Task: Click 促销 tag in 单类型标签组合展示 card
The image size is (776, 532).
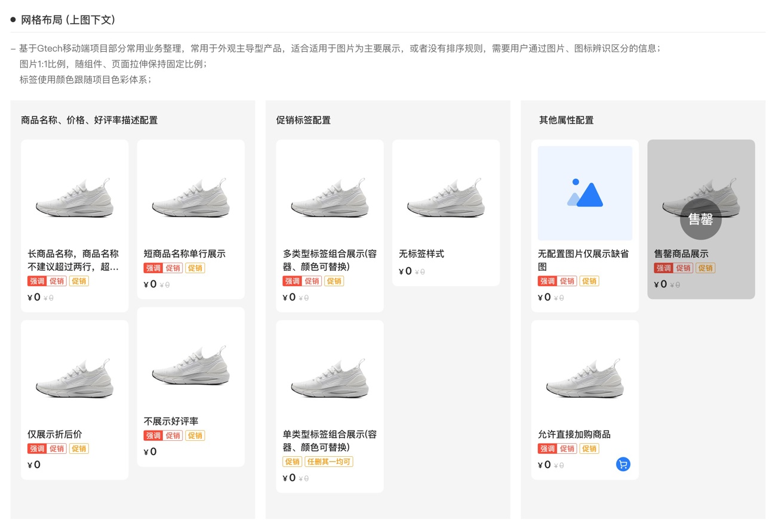Action: click(292, 462)
